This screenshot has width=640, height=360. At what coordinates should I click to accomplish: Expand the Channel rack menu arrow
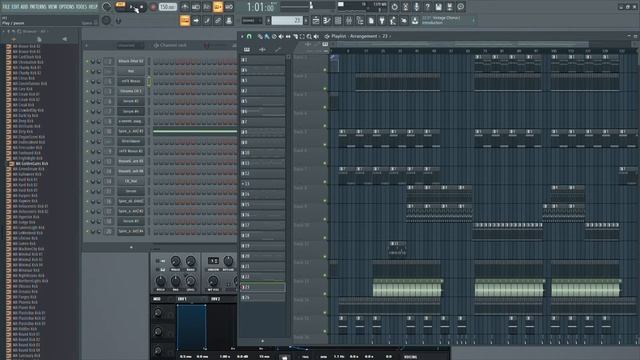tap(86, 45)
